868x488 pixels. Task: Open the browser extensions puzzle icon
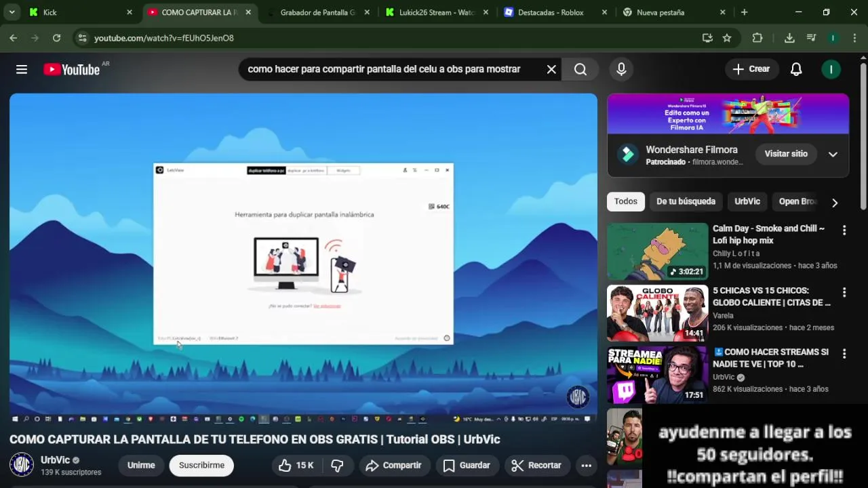(x=757, y=38)
